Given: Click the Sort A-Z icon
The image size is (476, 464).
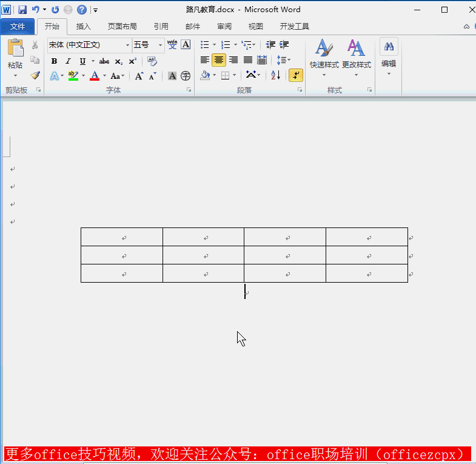Looking at the screenshot, I should coord(276,75).
